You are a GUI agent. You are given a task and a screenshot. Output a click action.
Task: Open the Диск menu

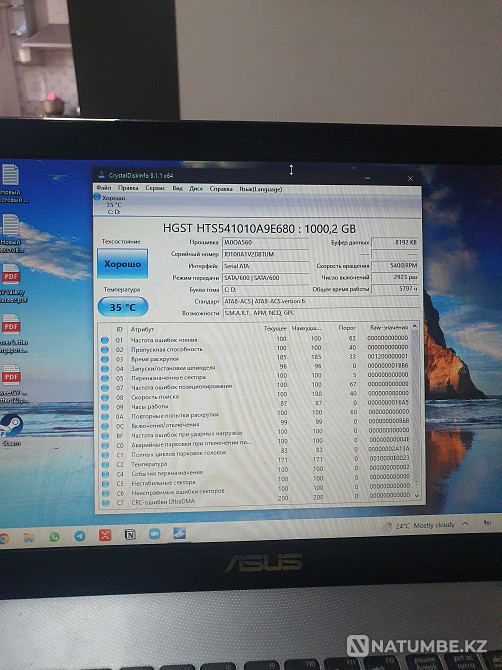[x=196, y=188]
